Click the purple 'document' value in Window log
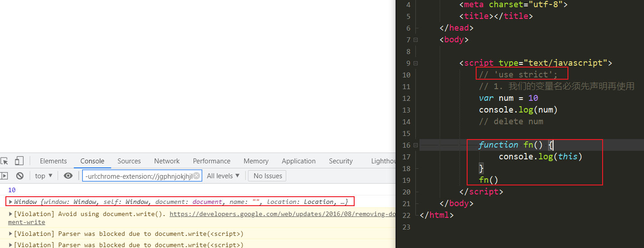 207,202
